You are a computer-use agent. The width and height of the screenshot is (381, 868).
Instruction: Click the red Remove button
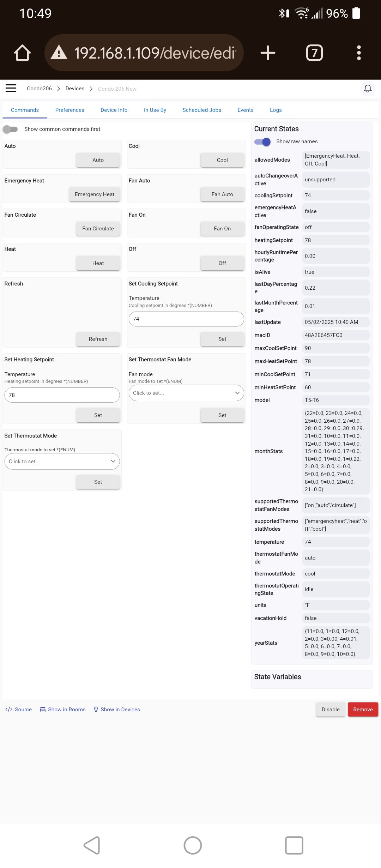coord(363,710)
